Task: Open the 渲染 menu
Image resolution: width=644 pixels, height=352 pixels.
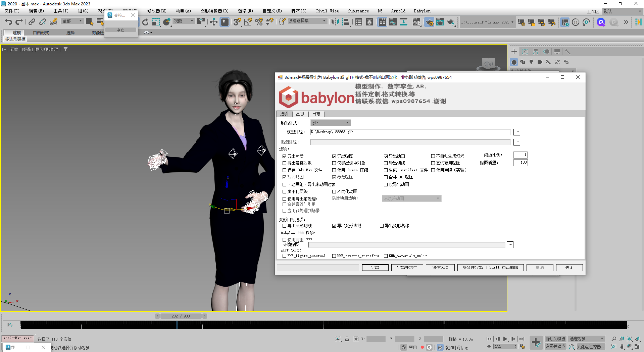Action: click(245, 11)
